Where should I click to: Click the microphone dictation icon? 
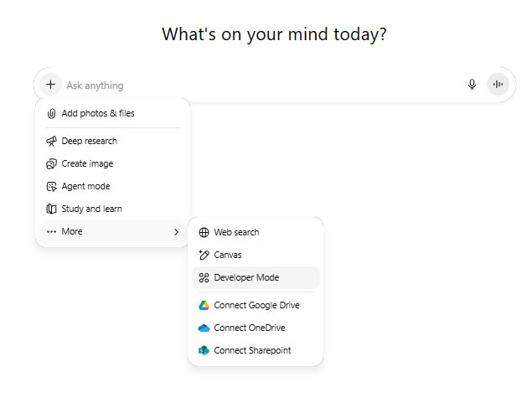tap(472, 85)
